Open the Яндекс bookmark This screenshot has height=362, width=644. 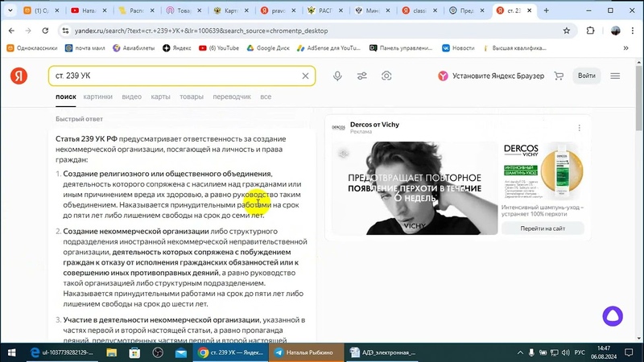tap(177, 48)
